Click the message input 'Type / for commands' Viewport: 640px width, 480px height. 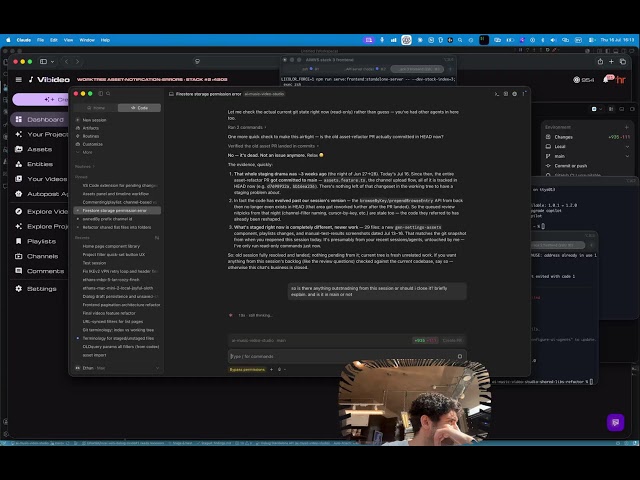click(347, 356)
